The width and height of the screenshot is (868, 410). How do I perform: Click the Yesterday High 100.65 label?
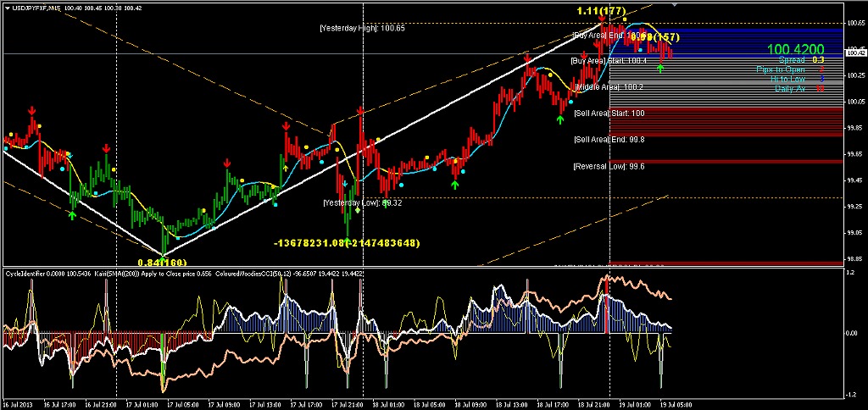coord(362,28)
